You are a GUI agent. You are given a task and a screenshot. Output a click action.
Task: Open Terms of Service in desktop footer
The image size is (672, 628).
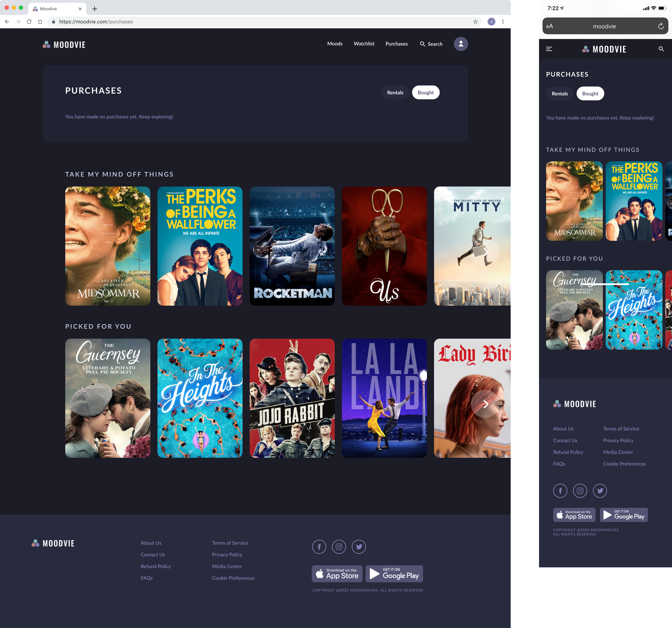[230, 543]
